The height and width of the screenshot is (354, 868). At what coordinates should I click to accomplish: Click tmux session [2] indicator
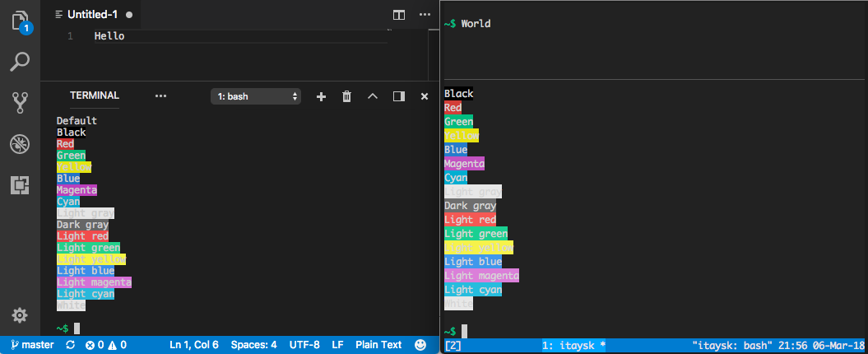pyautogui.click(x=453, y=346)
